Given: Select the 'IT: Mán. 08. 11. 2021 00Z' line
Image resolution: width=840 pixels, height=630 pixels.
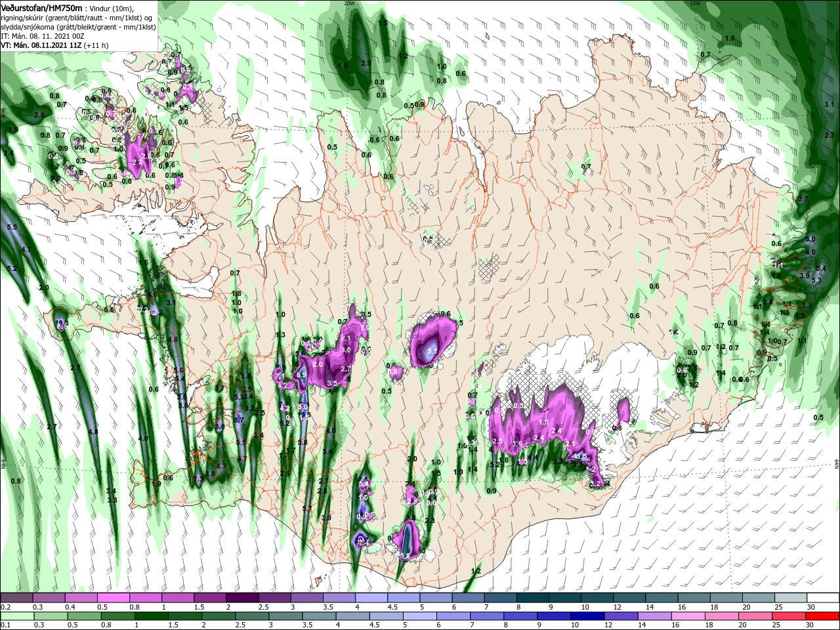Looking at the screenshot, I should (x=43, y=37).
